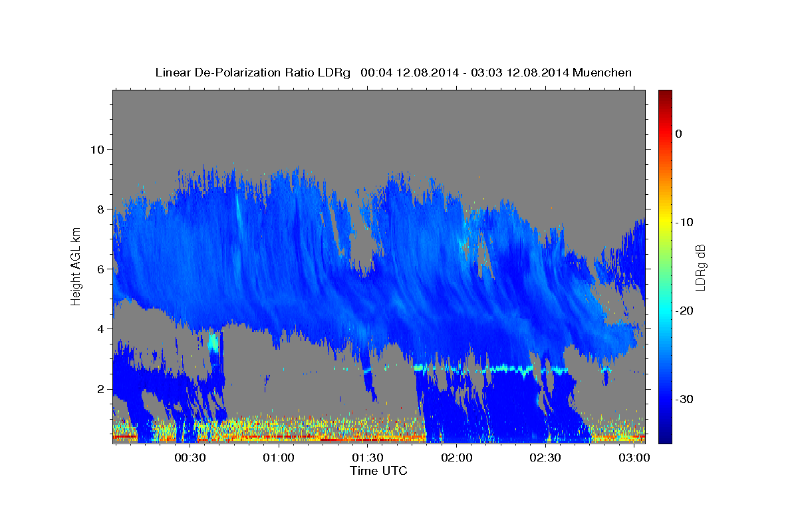
Task: Click the colorbar tick label 0
Action: click(678, 134)
